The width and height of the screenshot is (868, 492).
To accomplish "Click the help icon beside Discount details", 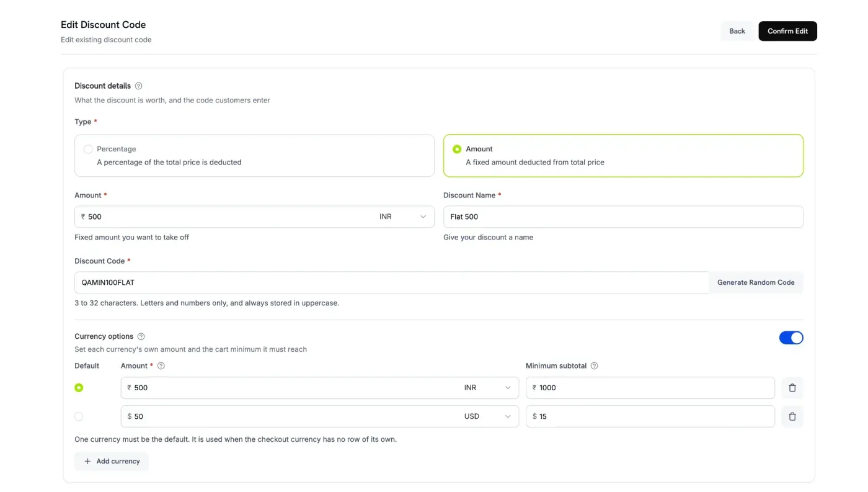I will pos(138,86).
